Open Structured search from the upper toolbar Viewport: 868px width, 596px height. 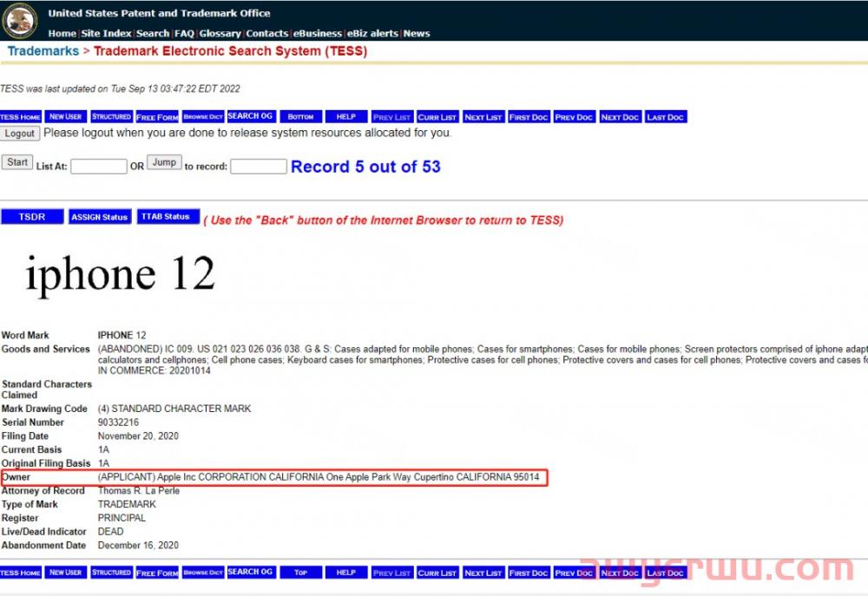click(111, 117)
